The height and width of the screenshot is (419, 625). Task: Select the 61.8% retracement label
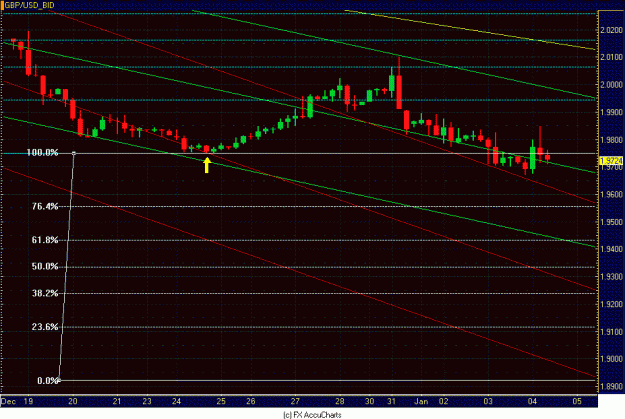[x=45, y=240]
